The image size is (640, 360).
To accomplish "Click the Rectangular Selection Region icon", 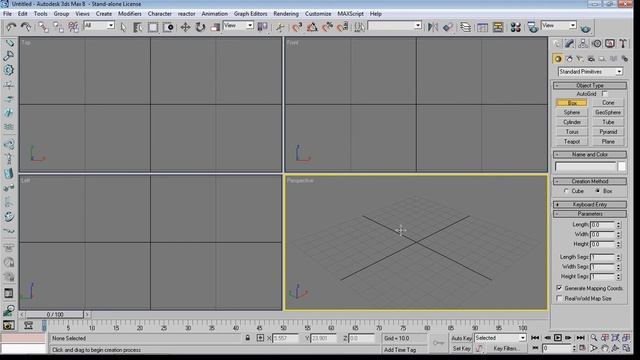I will click(153, 27).
